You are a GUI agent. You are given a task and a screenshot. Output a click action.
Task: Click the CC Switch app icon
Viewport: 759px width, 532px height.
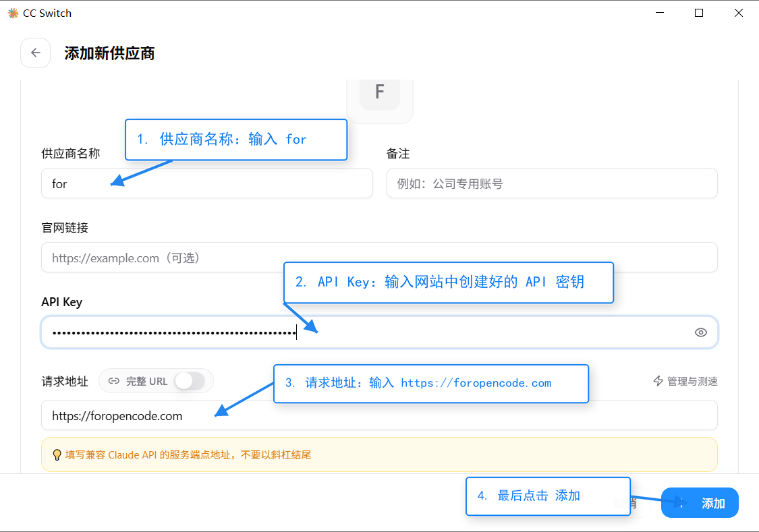13,13
